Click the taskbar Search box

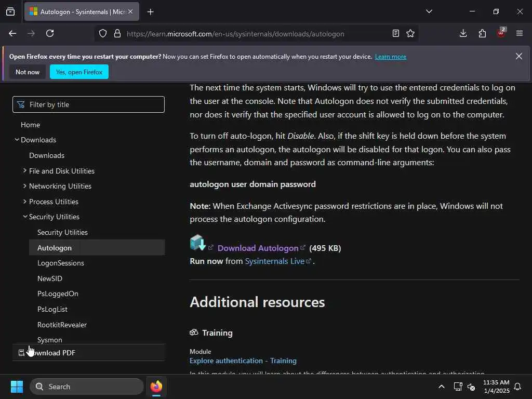(87, 387)
